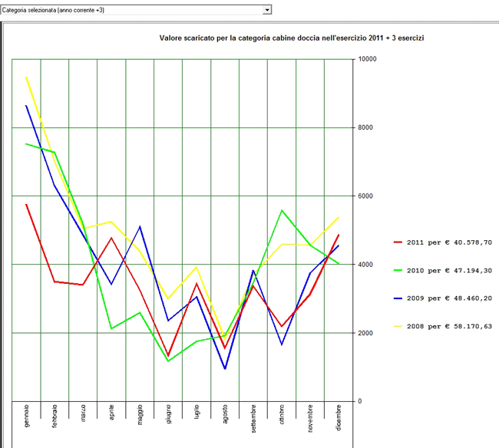Click the 'maggio' month axis label

coord(140,414)
